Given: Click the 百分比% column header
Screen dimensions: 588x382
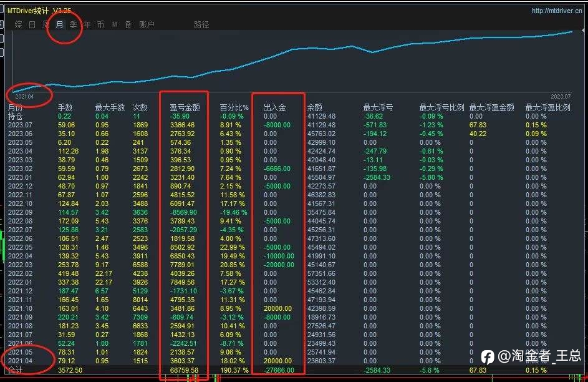Looking at the screenshot, I should click(x=234, y=108).
